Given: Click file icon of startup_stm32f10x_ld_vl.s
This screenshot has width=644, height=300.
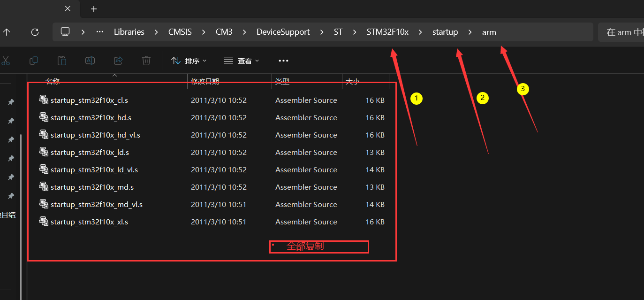Looking at the screenshot, I should pos(44,169).
